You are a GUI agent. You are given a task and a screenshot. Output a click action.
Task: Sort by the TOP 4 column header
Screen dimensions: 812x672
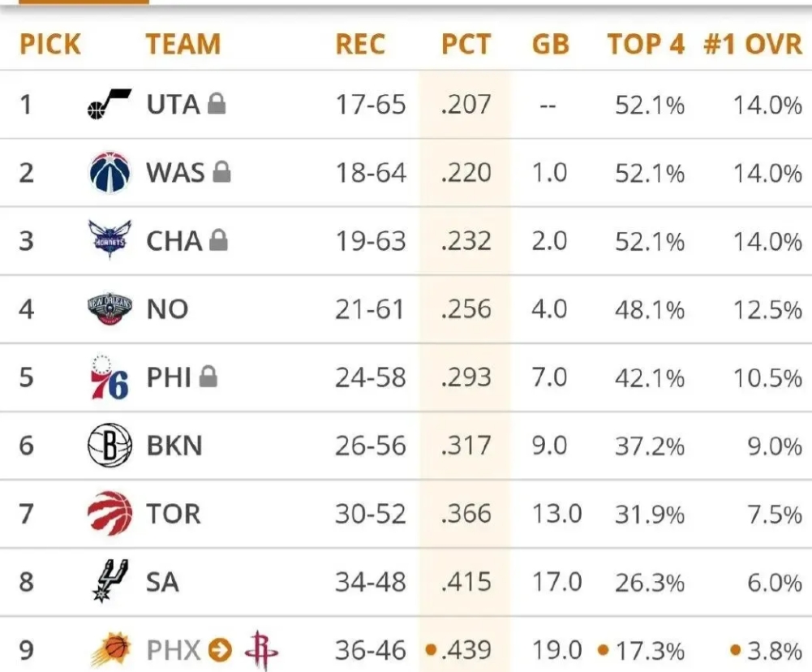[x=646, y=44]
